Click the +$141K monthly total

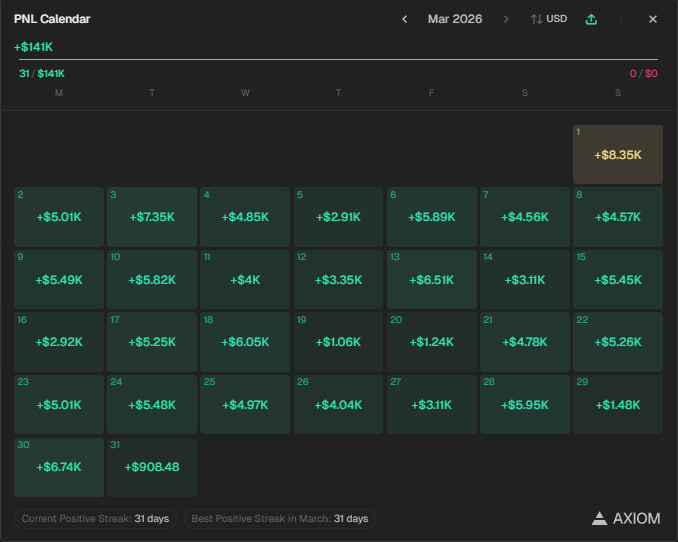pyautogui.click(x=33, y=47)
